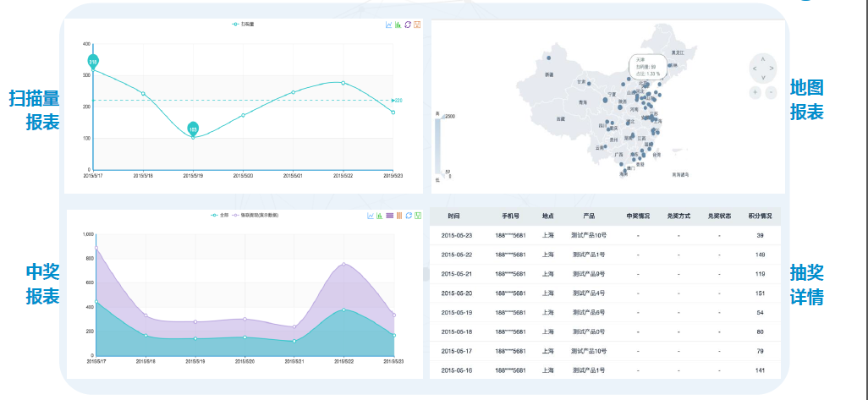Save scan volume chart as image
The height and width of the screenshot is (400, 868).
(x=417, y=25)
